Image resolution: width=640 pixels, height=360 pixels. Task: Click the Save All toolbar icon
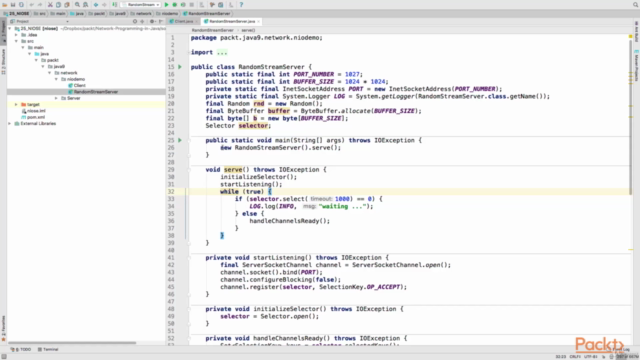pyautogui.click(x=13, y=4)
